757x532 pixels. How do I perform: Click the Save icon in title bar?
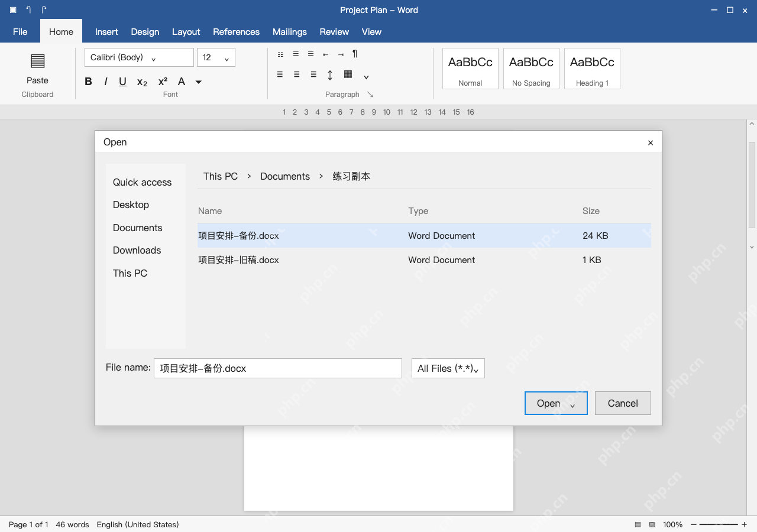coord(13,10)
